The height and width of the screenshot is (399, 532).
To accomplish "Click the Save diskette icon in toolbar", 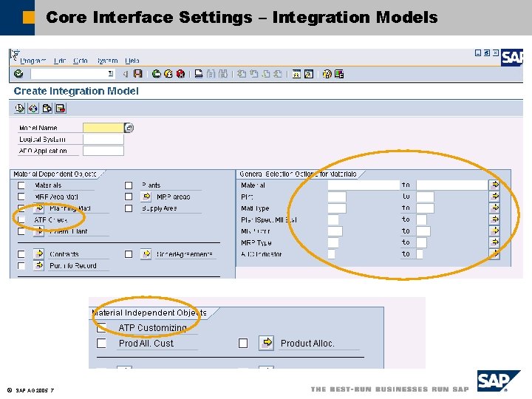I will click(137, 74).
